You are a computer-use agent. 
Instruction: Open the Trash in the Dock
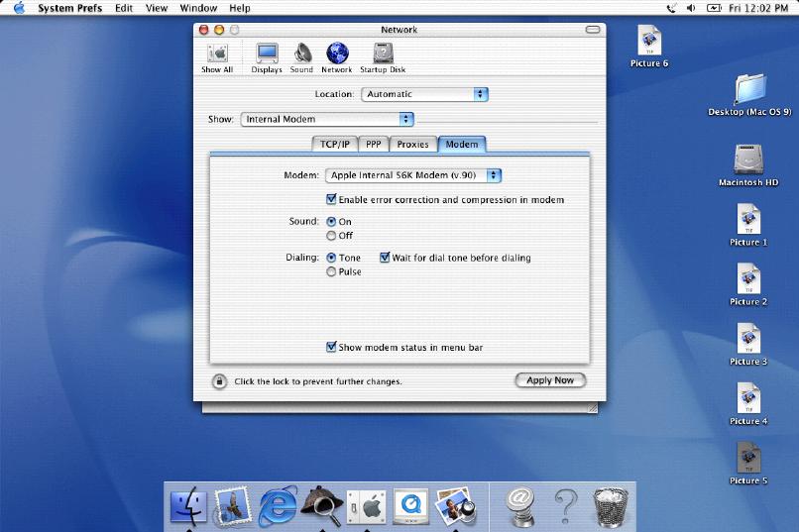pos(610,506)
